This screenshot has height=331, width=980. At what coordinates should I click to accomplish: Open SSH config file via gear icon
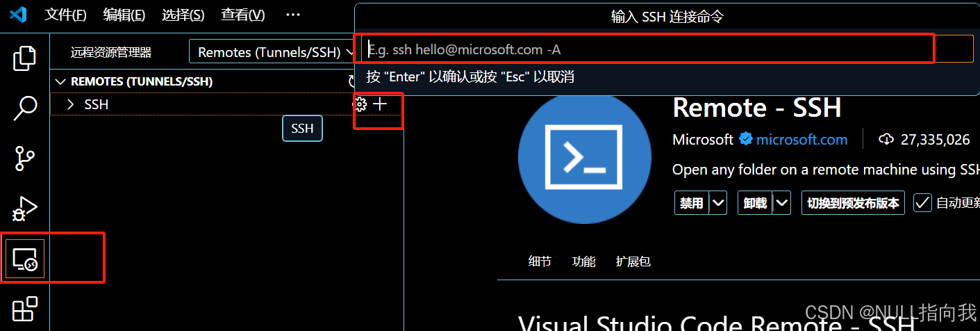[360, 104]
